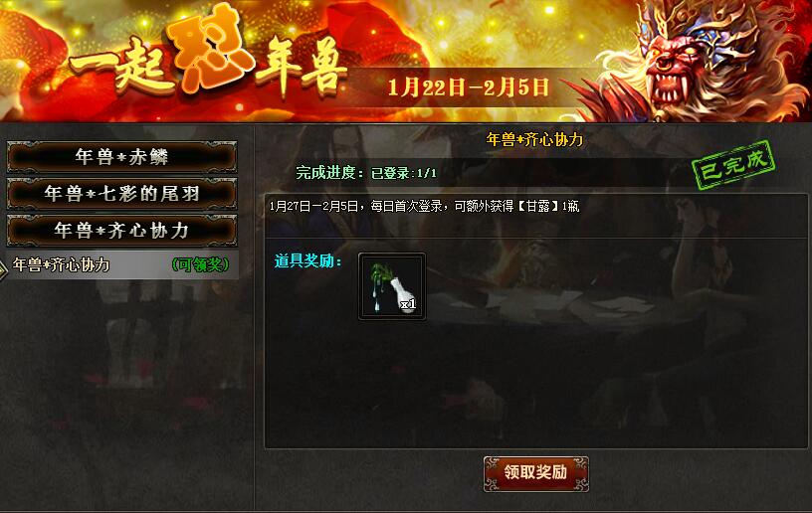This screenshot has height=513, width=812.
Task: Click the 完成进度 progress label
Action: pos(330,173)
